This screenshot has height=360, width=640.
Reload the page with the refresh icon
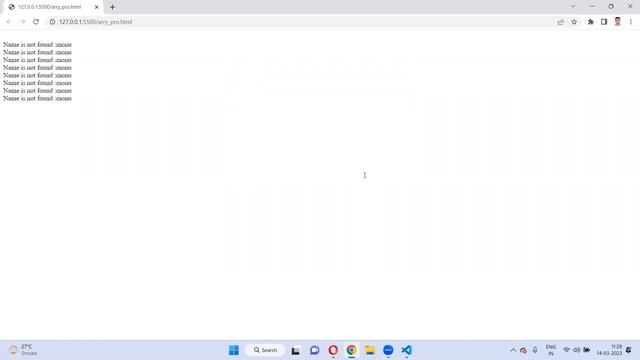(36, 22)
